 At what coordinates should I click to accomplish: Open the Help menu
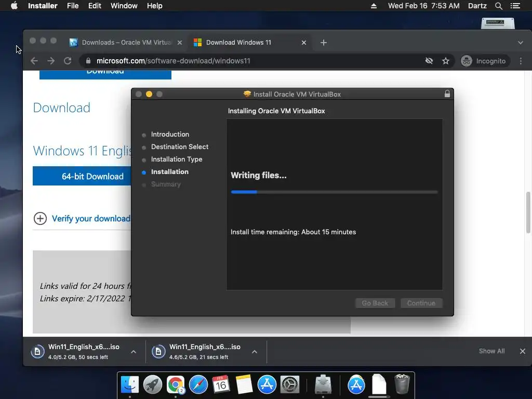click(x=154, y=6)
